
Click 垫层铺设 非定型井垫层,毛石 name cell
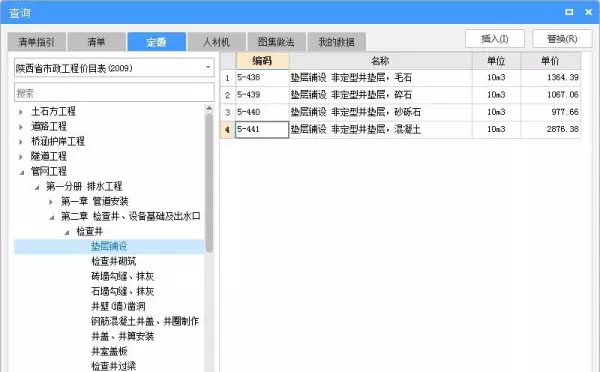(x=381, y=78)
